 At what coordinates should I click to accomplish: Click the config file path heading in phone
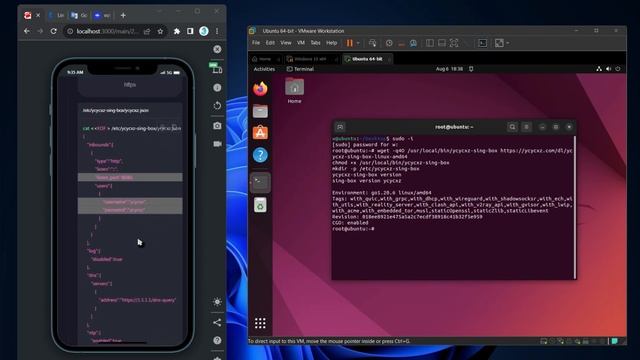pyautogui.click(x=116, y=110)
